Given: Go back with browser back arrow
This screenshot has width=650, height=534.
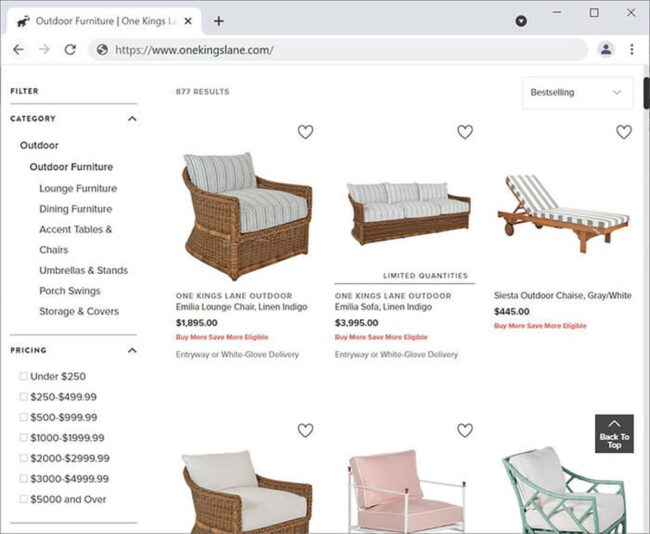Looking at the screenshot, I should tap(18, 50).
